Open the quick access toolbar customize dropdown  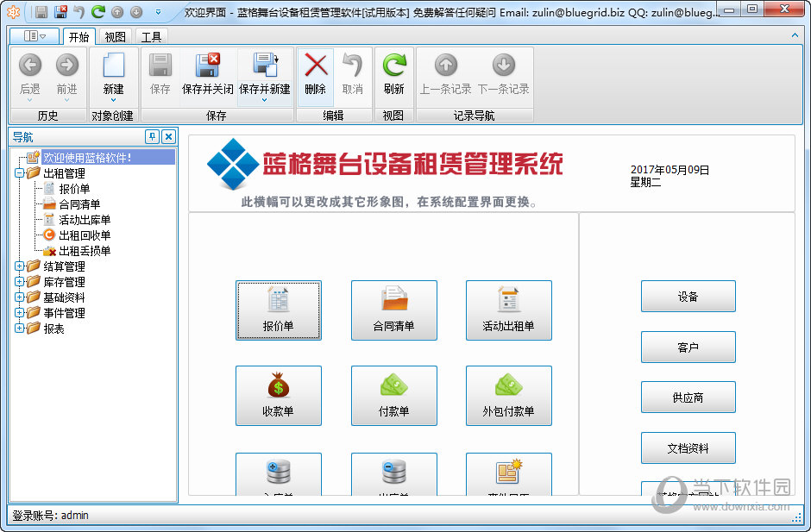pyautogui.click(x=158, y=12)
